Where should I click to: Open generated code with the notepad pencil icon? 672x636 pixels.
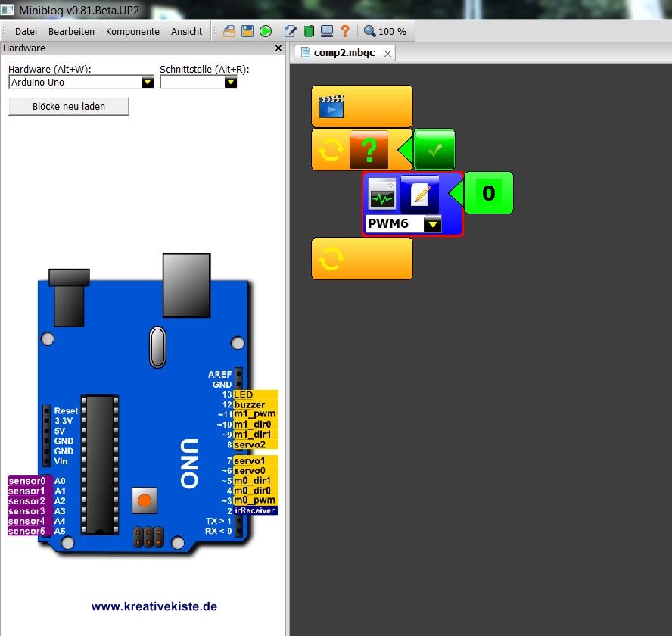pos(291,31)
